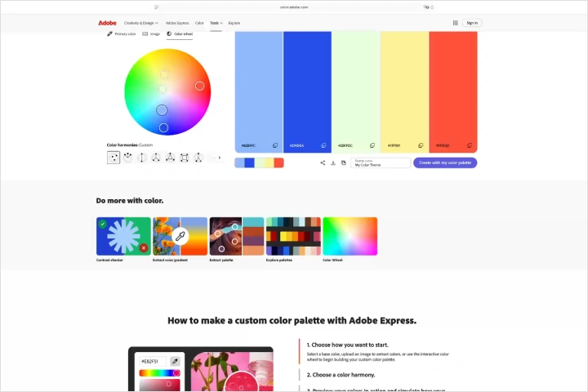The width and height of the screenshot is (588, 392).
Task: Click Create with my color palette button
Action: click(445, 163)
